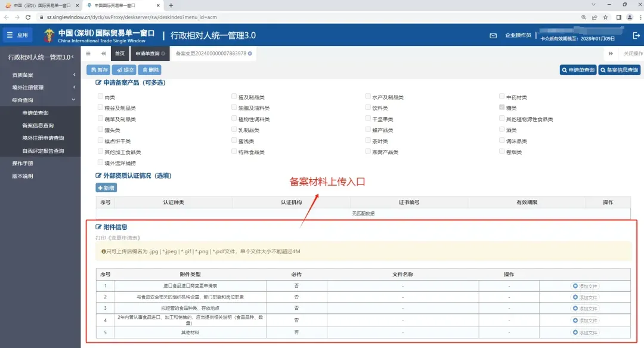Open 备案信息查询 in the sidebar
The width and height of the screenshot is (644, 348).
[x=38, y=125]
